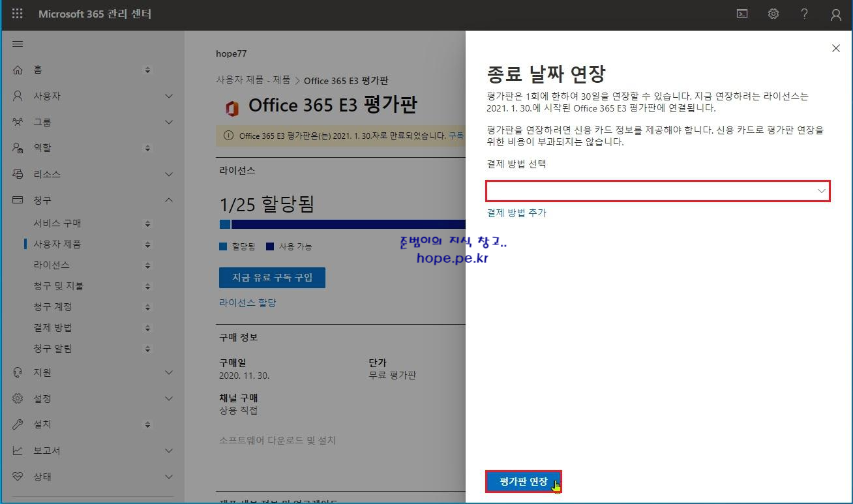Pin toggle next to 홈
853x504 pixels.
click(147, 70)
